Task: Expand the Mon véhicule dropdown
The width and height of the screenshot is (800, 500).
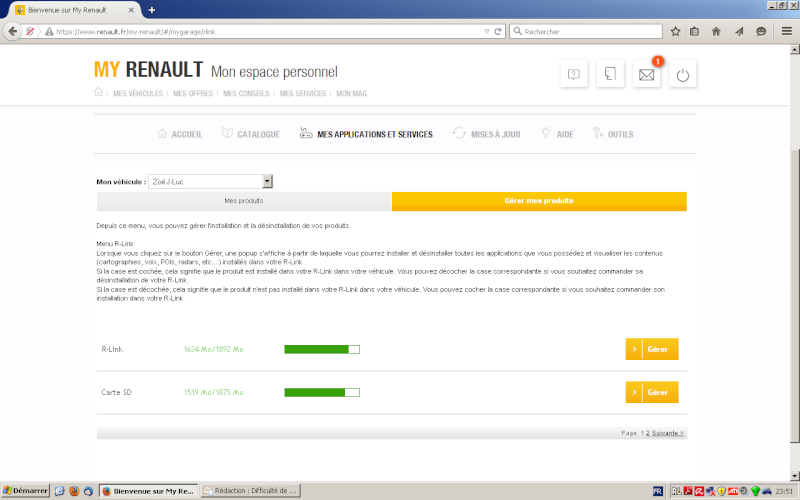Action: pyautogui.click(x=267, y=182)
